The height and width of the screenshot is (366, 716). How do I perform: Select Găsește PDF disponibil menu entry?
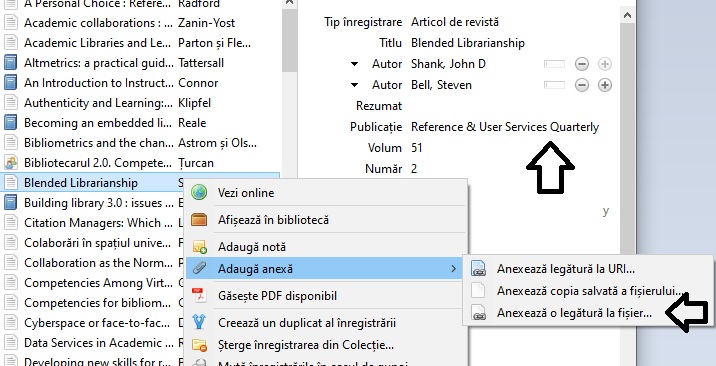326,296
